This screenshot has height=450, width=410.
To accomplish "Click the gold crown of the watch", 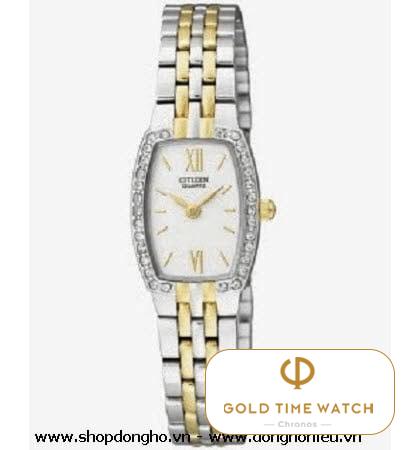I will tap(269, 210).
